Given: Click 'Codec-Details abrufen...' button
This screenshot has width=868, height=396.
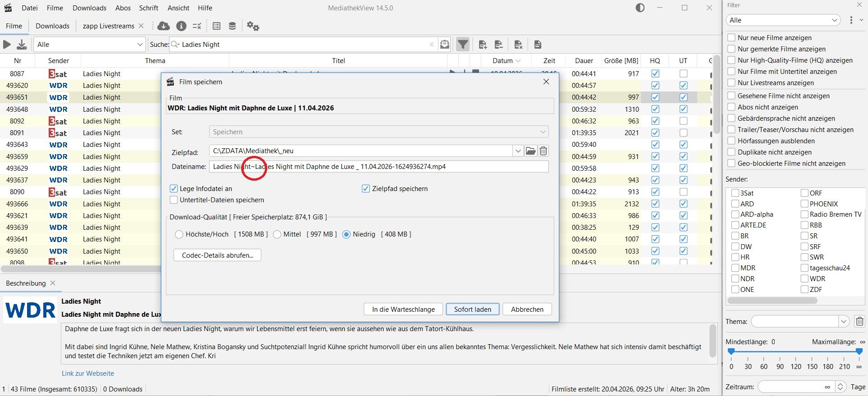Looking at the screenshot, I should click(217, 255).
